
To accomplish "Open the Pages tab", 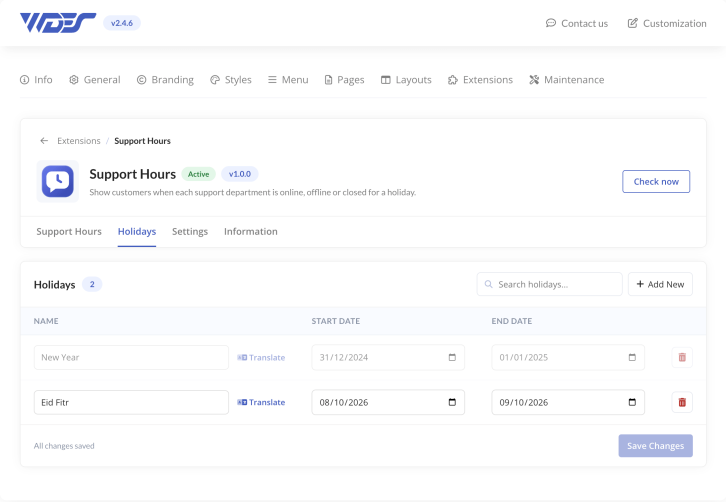I will (x=344, y=80).
